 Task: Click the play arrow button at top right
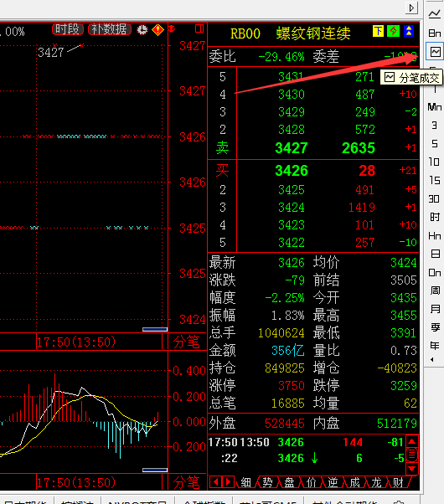[411, 8]
